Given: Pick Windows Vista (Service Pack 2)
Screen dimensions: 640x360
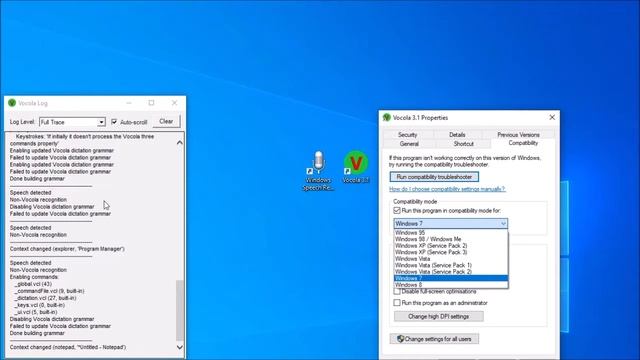Looking at the screenshot, I should pos(451,272).
